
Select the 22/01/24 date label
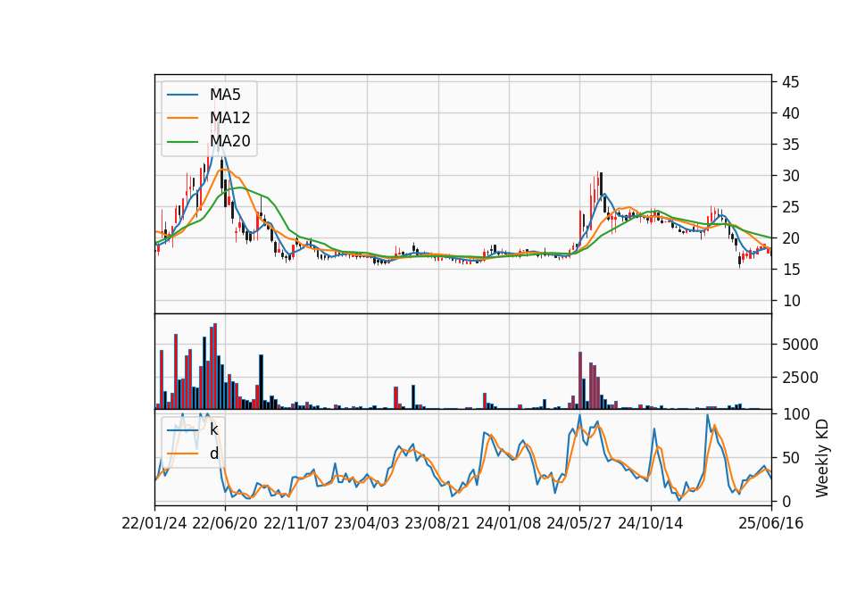tap(154, 523)
